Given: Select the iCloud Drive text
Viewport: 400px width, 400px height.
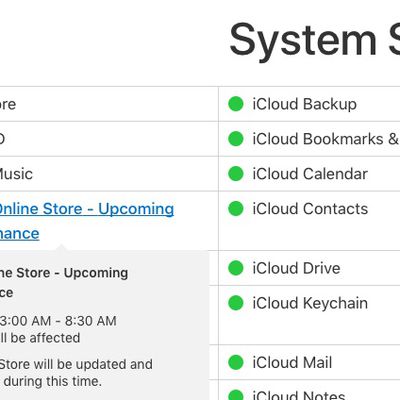Looking at the screenshot, I should point(296,268).
